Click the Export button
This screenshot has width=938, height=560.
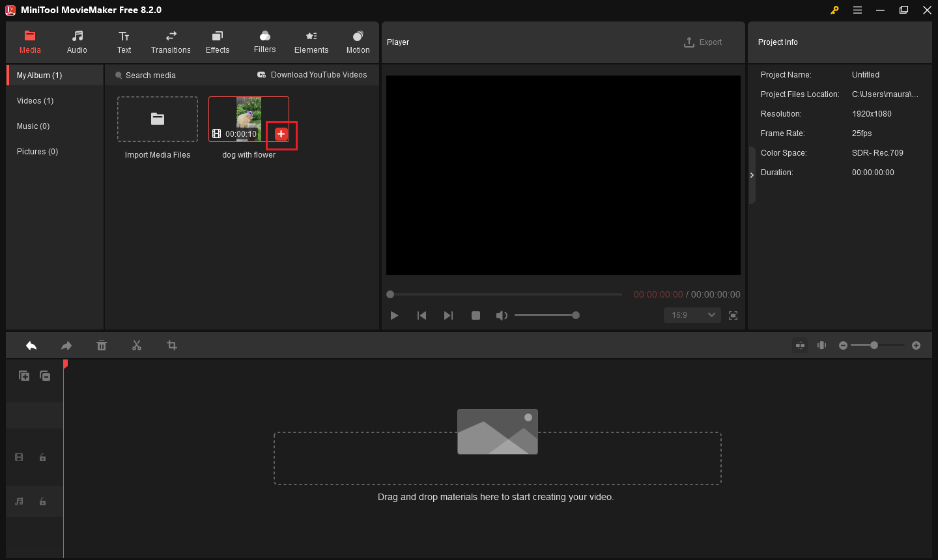point(703,42)
